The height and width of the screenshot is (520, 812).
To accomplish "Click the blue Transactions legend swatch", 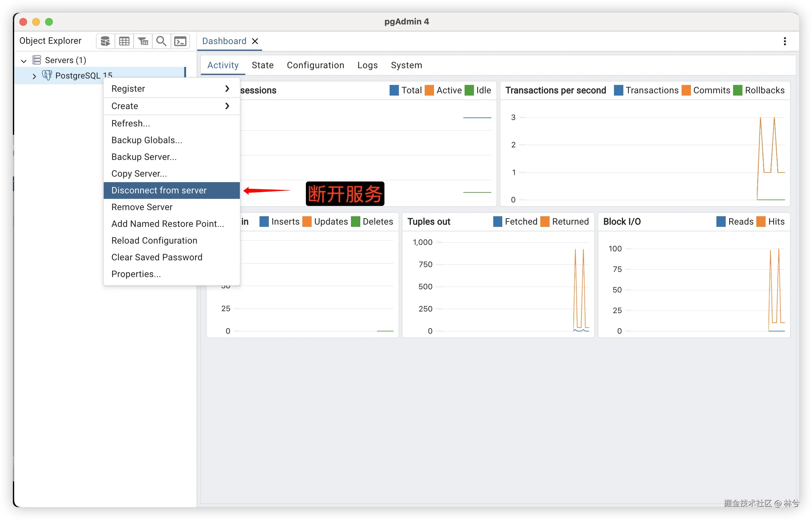I will [618, 90].
